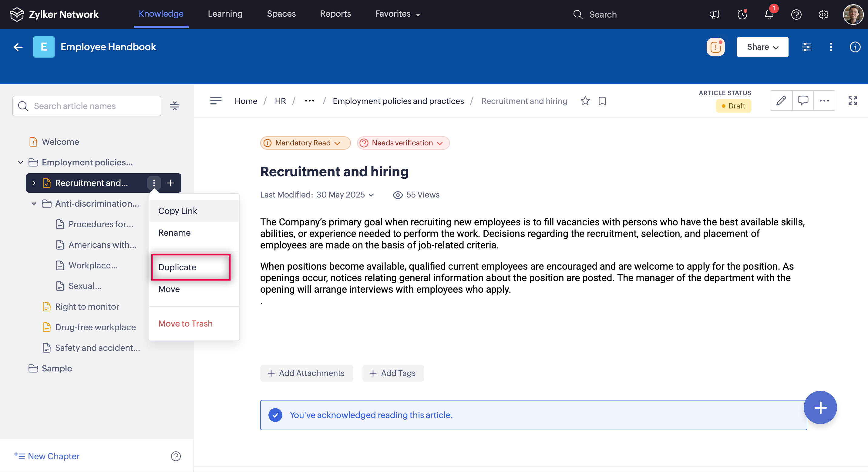Bookmark the Recruitment and hiring article
The height and width of the screenshot is (472, 868).
pos(602,101)
